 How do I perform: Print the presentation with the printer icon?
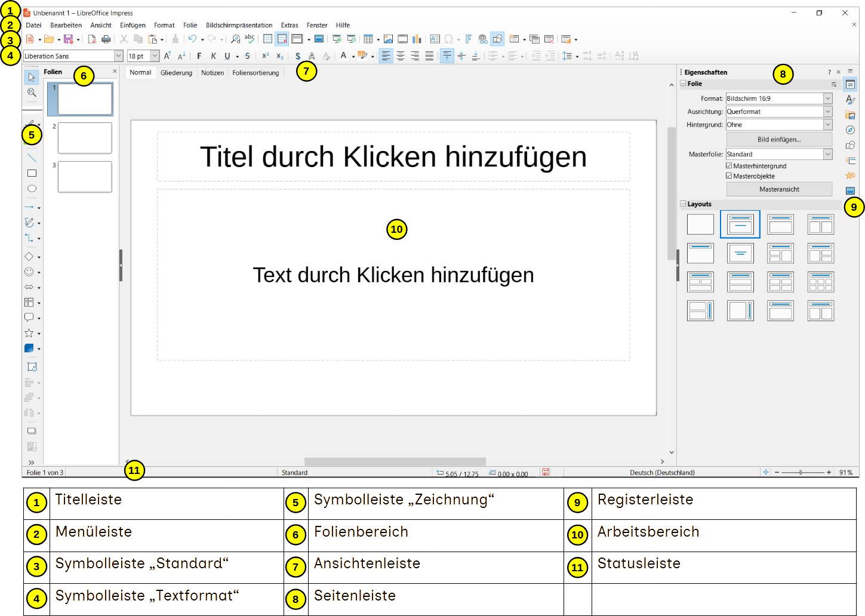click(x=106, y=39)
